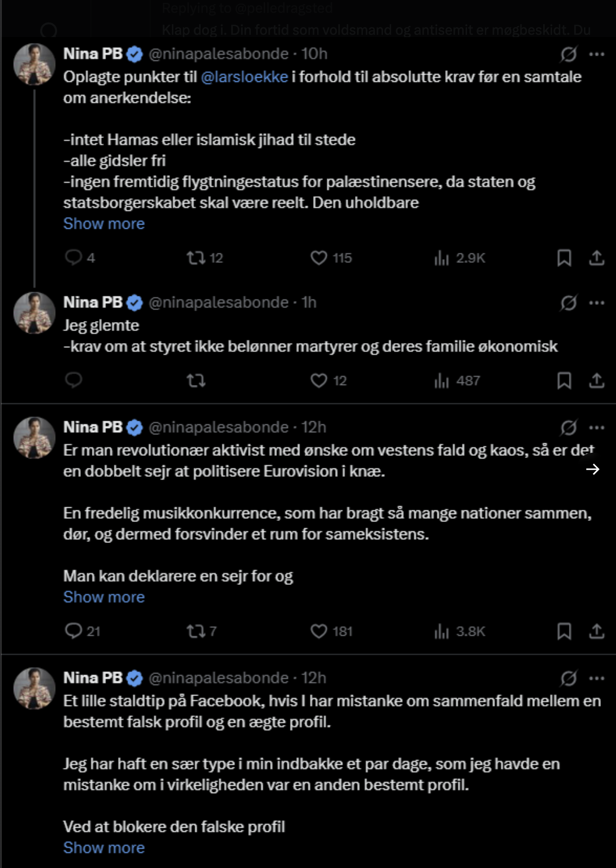Like the tweet with 115 likes
This screenshot has width=616, height=868.
coord(319,258)
